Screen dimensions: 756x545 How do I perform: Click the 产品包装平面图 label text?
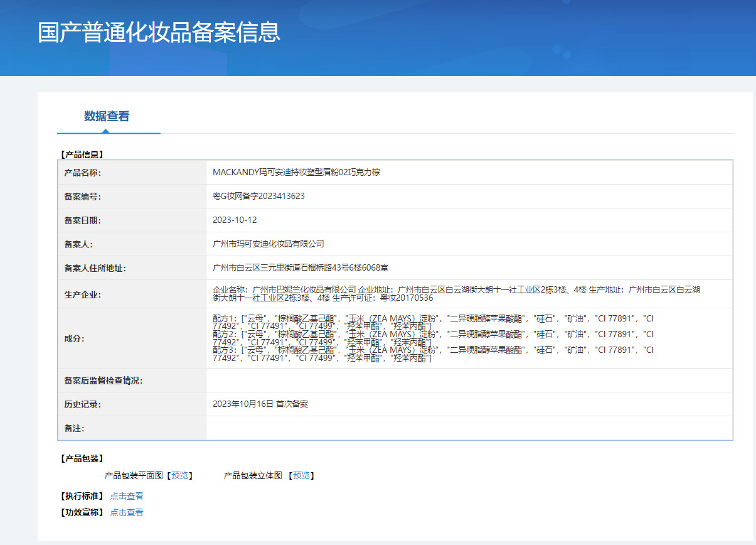pyautogui.click(x=134, y=476)
